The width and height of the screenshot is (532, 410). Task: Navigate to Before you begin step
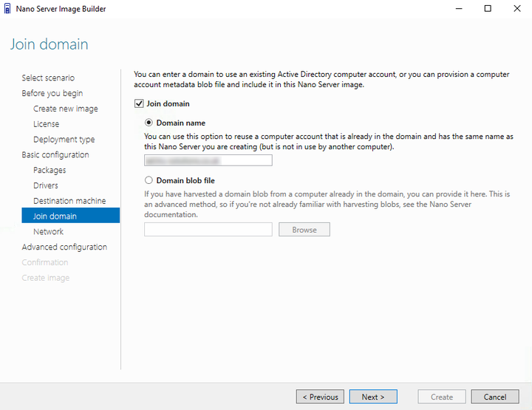[x=52, y=93]
